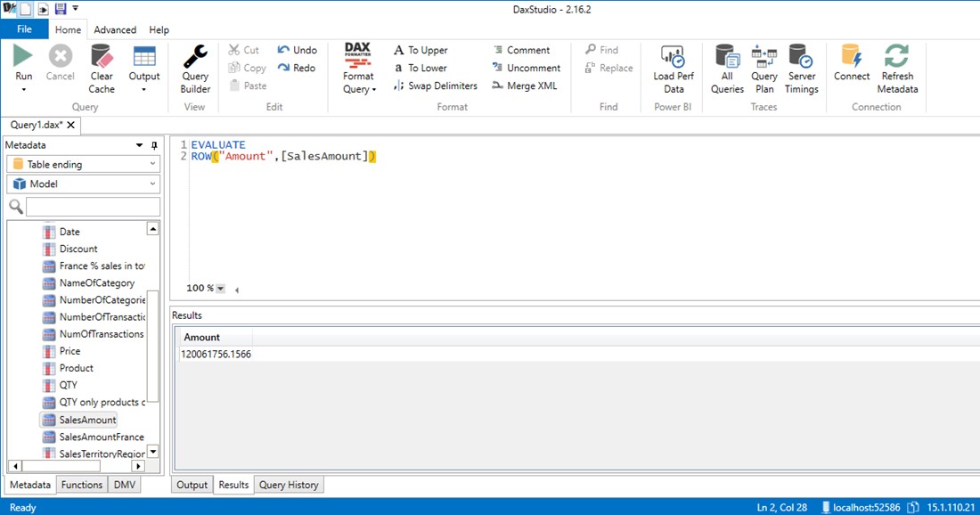Open the Help ribbon tab
This screenshot has height=515, width=980.
[159, 29]
